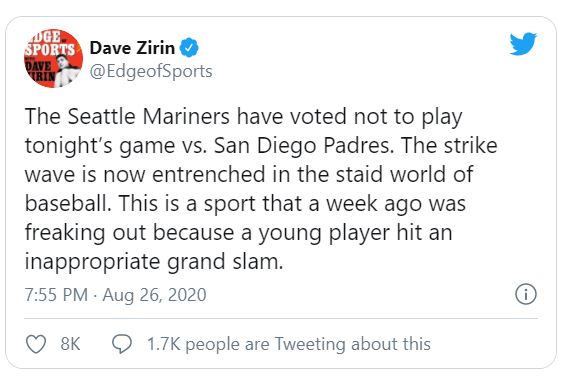Viewport: 568px width, 390px height.
Task: Open the 7:55 PM timestamp link
Action: tap(56, 294)
